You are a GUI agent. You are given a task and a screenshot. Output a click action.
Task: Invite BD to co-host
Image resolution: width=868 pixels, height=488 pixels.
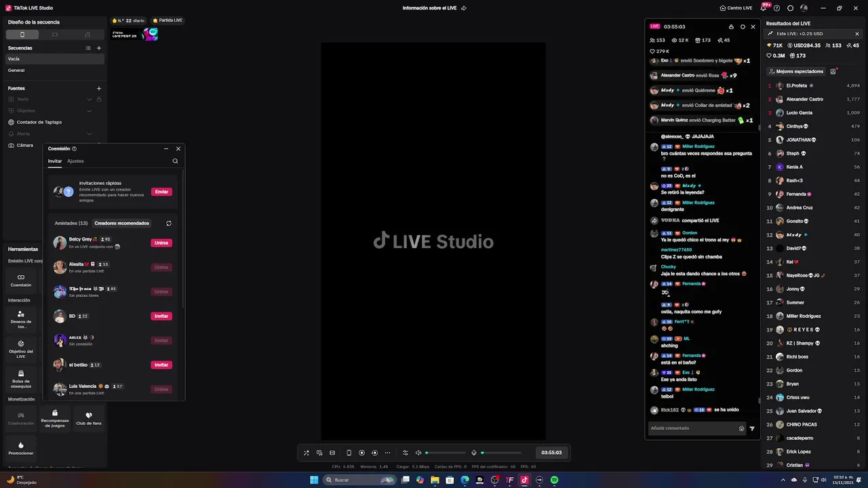(161, 316)
